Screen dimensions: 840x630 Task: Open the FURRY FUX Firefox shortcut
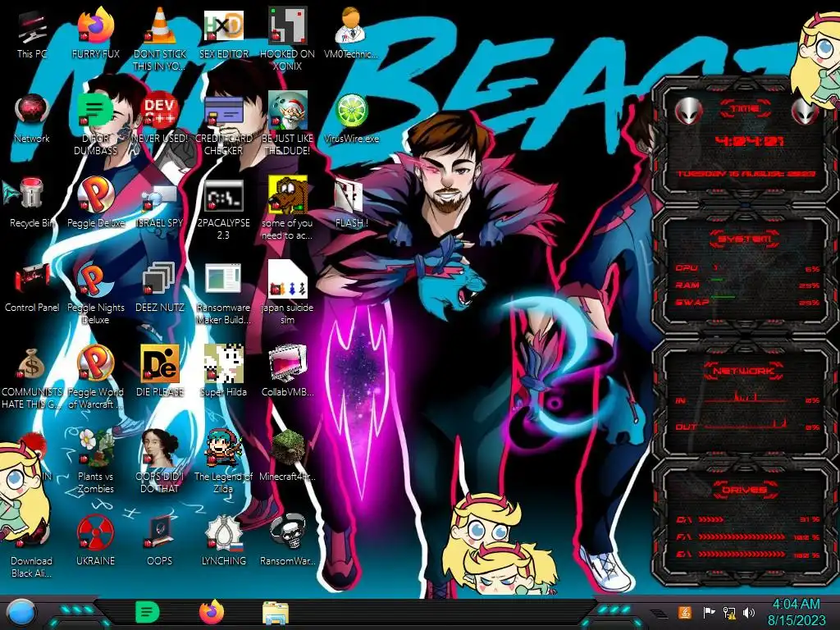pyautogui.click(x=95, y=34)
